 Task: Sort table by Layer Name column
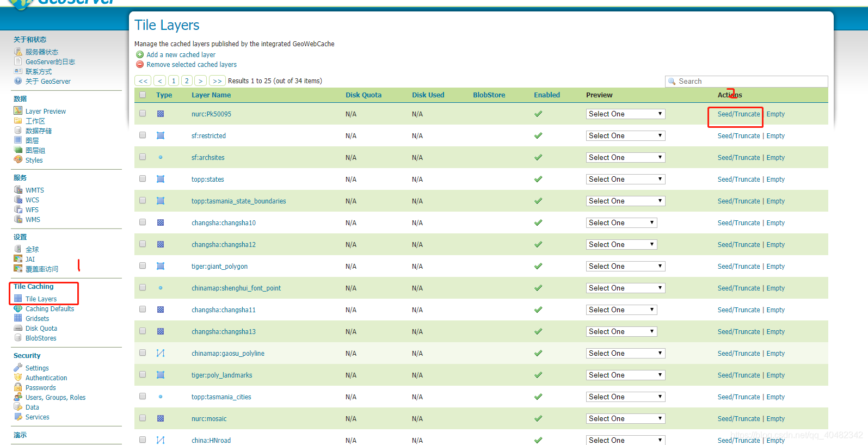211,95
